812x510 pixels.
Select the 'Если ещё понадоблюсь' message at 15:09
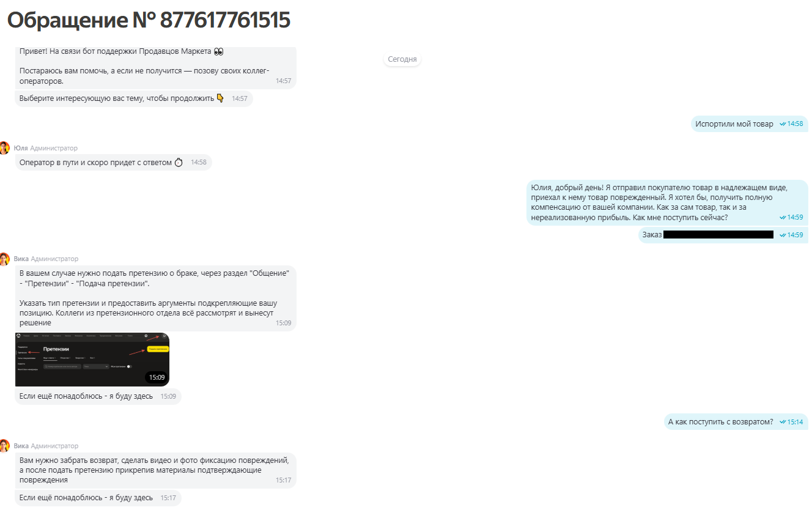click(x=98, y=396)
